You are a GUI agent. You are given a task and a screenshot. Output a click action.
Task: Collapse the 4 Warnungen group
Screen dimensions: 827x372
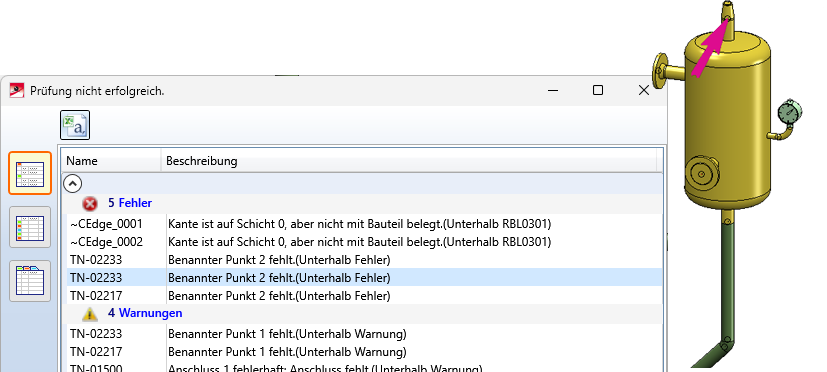[145, 313]
